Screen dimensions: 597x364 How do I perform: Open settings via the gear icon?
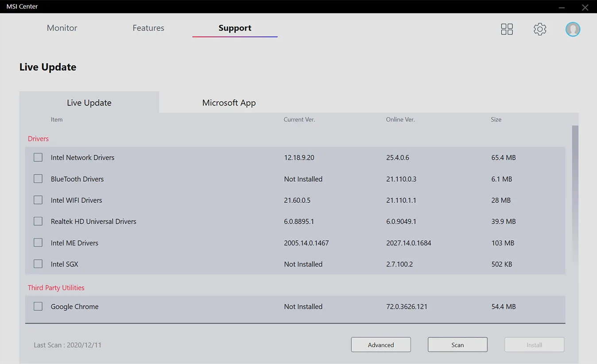click(x=539, y=29)
